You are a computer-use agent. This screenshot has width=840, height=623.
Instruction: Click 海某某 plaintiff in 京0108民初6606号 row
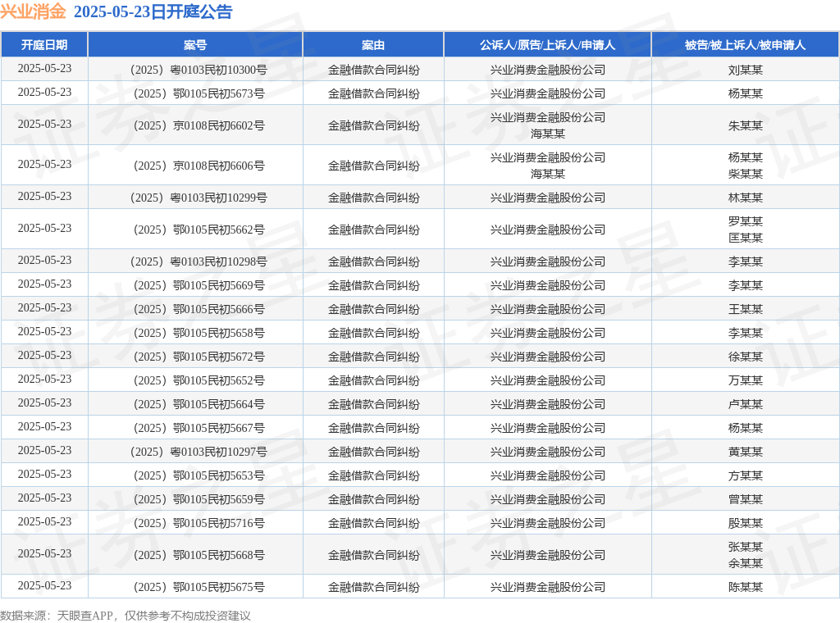click(x=547, y=174)
